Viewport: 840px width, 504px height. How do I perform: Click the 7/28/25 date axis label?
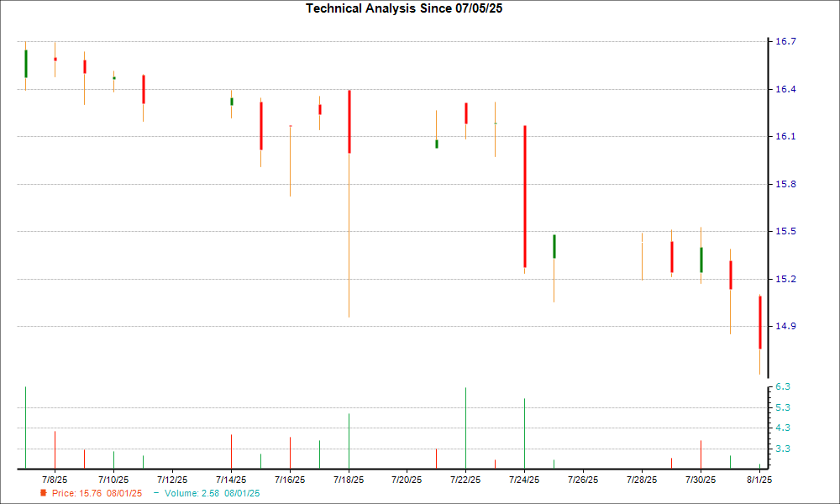coord(642,480)
